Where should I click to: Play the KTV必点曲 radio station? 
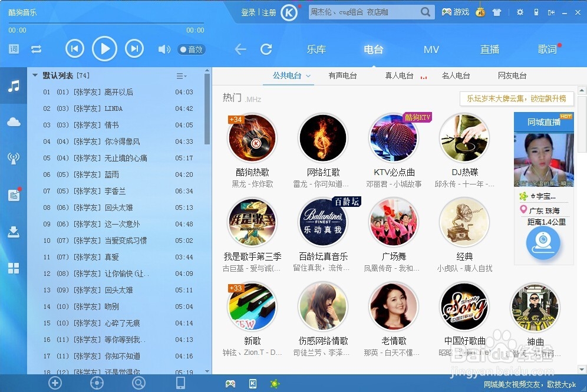tap(394, 138)
